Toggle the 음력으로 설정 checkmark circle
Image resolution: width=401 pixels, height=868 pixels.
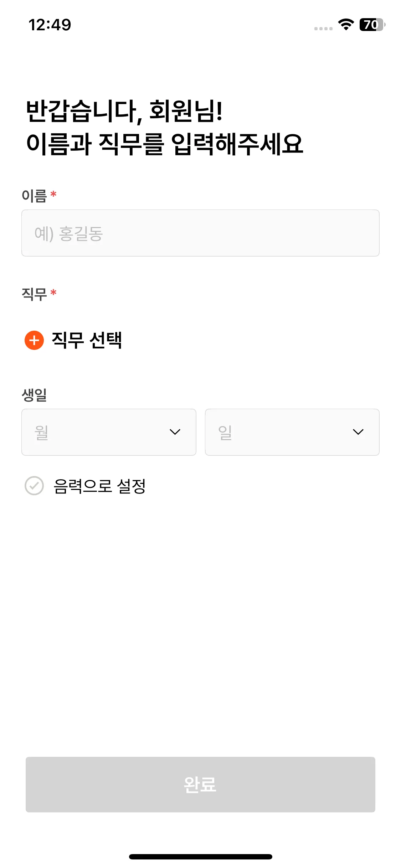(x=34, y=486)
